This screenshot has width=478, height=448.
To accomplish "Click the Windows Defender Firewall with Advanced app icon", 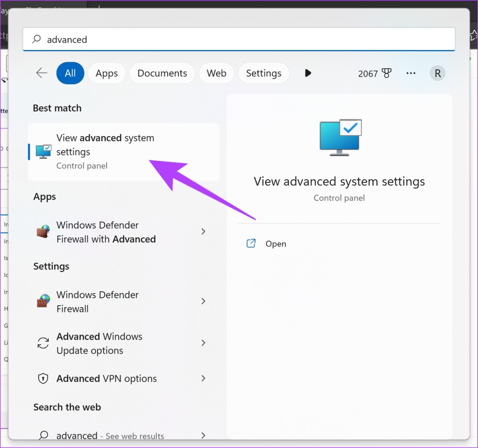I will click(x=42, y=231).
